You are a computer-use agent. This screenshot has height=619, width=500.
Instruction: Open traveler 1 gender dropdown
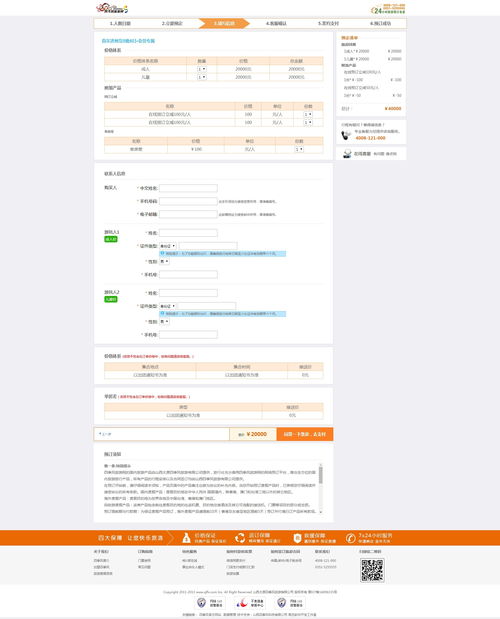tap(164, 261)
